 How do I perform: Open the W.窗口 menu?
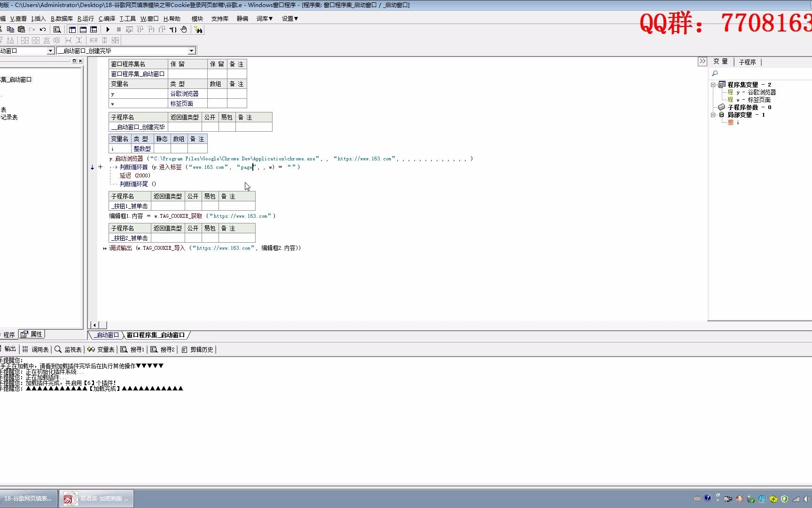(x=149, y=18)
